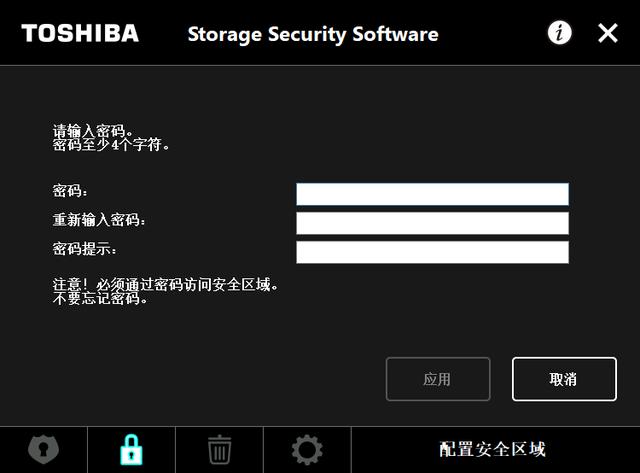Click the 注意 warning notice text

[x=164, y=285]
